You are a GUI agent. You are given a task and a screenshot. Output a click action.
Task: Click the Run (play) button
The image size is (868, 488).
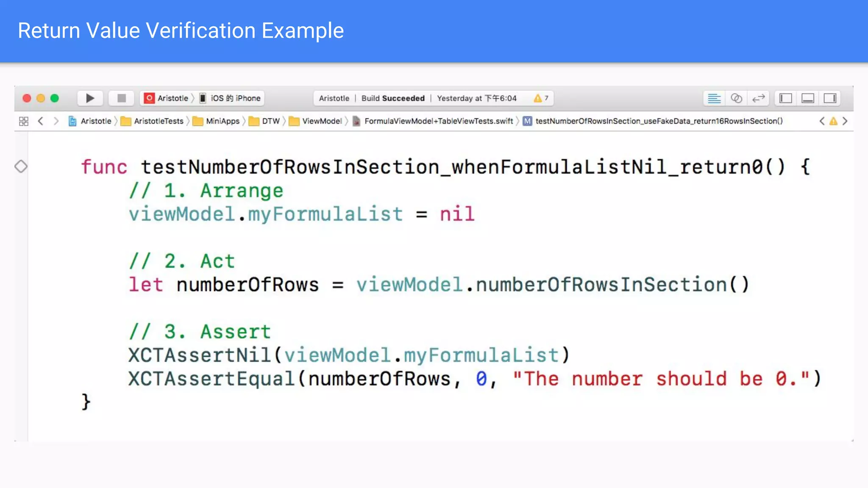pos(90,98)
